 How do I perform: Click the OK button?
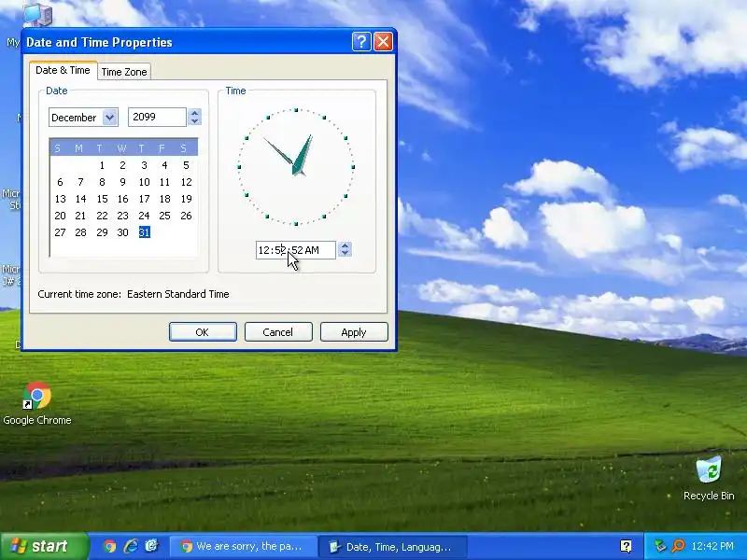pos(203,332)
